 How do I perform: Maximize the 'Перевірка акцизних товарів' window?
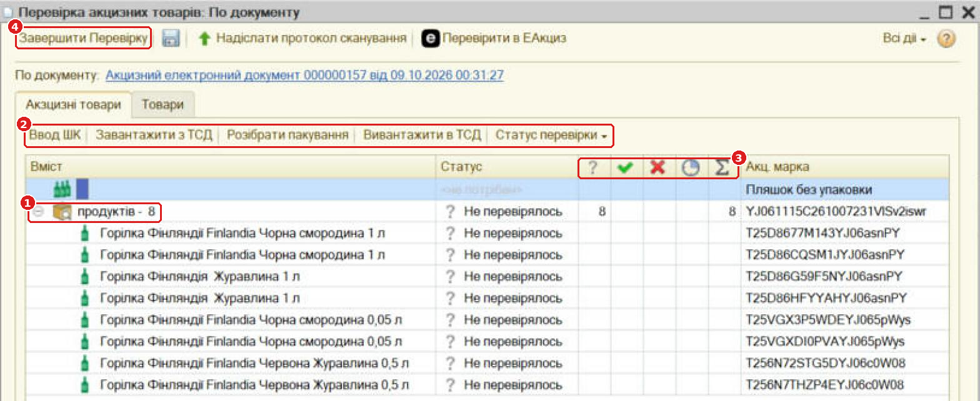(945, 11)
